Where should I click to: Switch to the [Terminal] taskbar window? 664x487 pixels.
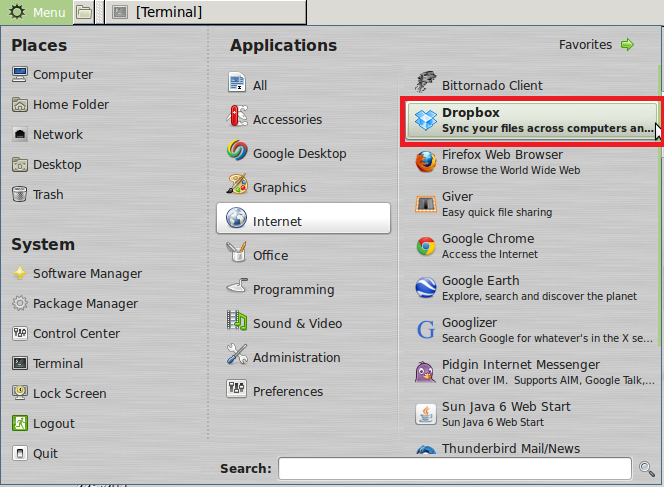pyautogui.click(x=205, y=12)
